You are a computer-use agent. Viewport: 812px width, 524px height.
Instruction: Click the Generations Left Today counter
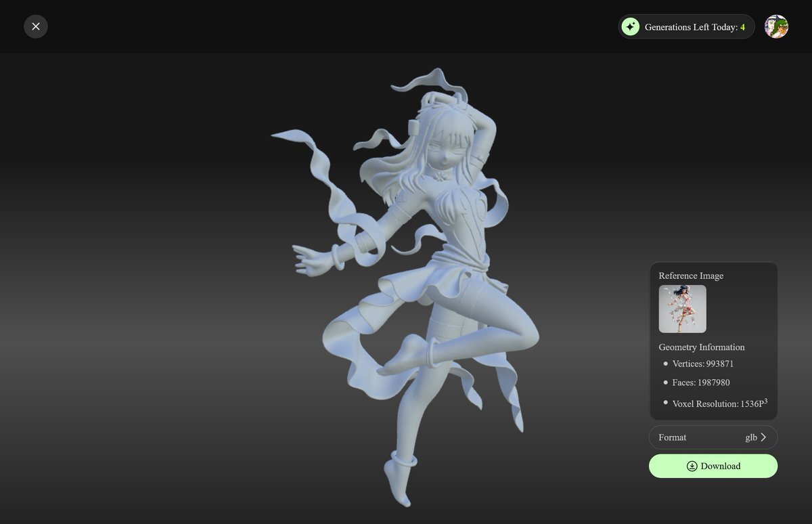686,26
